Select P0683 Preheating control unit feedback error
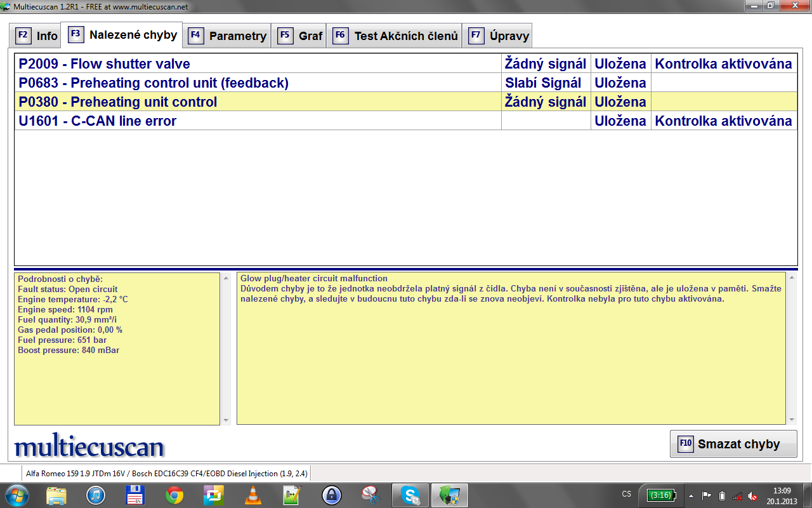 point(257,83)
